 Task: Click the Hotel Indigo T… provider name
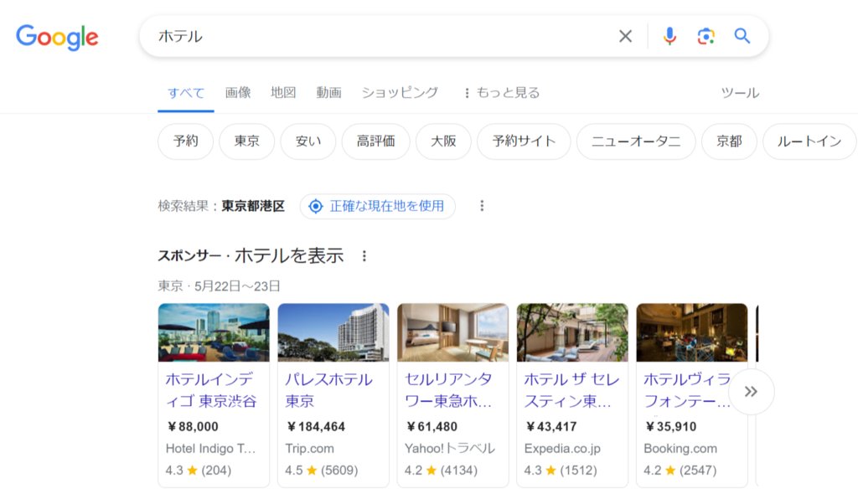tap(210, 448)
